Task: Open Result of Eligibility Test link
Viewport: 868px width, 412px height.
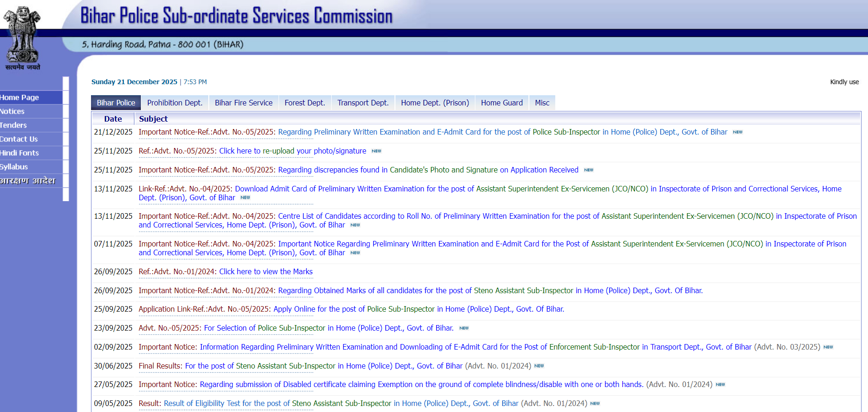Action: pyautogui.click(x=341, y=404)
